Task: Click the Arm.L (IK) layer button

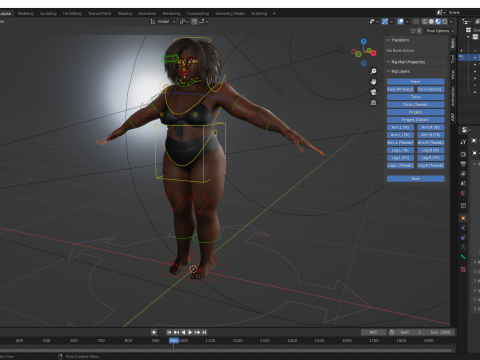Action: point(400,127)
